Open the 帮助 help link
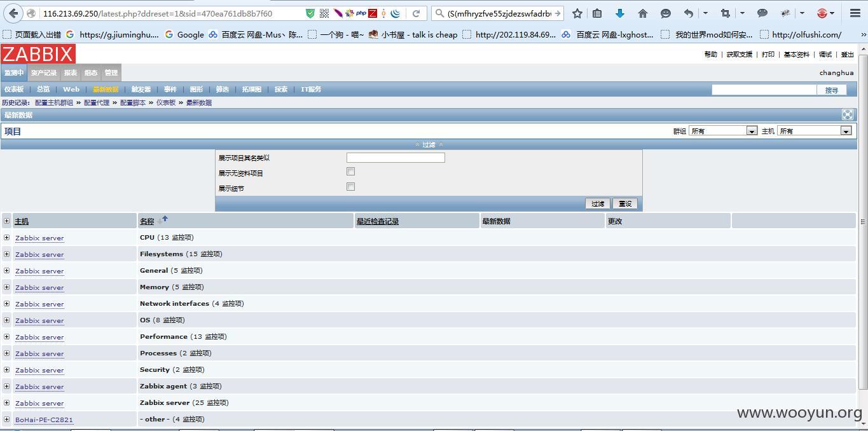 pos(711,55)
